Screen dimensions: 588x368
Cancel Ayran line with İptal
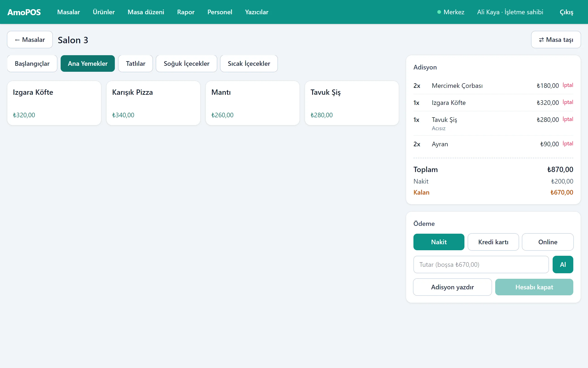[568, 144]
